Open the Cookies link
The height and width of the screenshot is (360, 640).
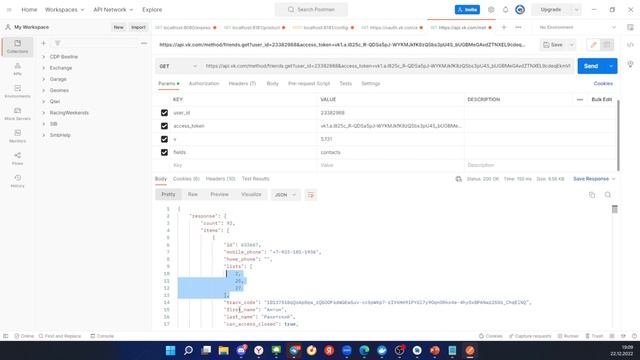point(603,83)
